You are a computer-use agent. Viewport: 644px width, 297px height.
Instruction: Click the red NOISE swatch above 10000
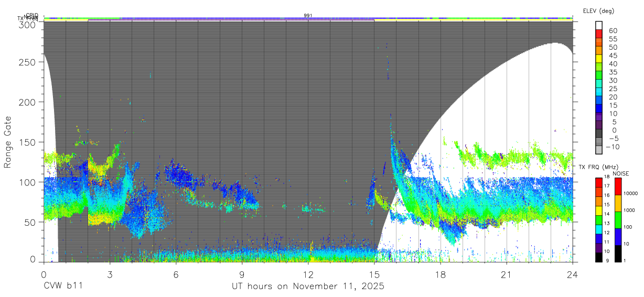pos(617,186)
